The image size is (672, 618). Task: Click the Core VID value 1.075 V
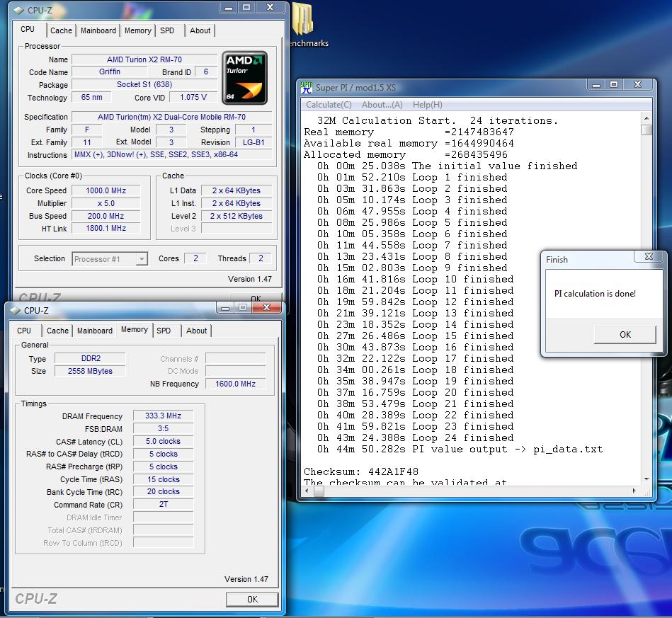[x=193, y=97]
